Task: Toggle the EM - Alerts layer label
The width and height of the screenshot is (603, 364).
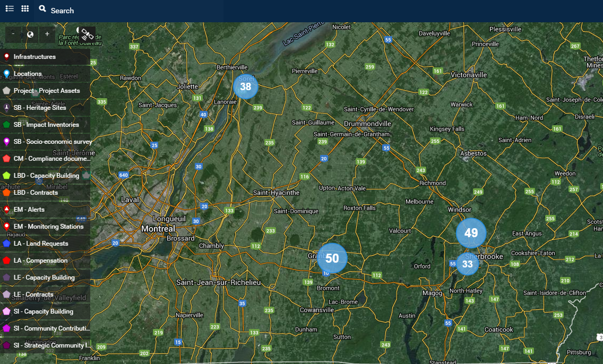Action: coord(29,210)
